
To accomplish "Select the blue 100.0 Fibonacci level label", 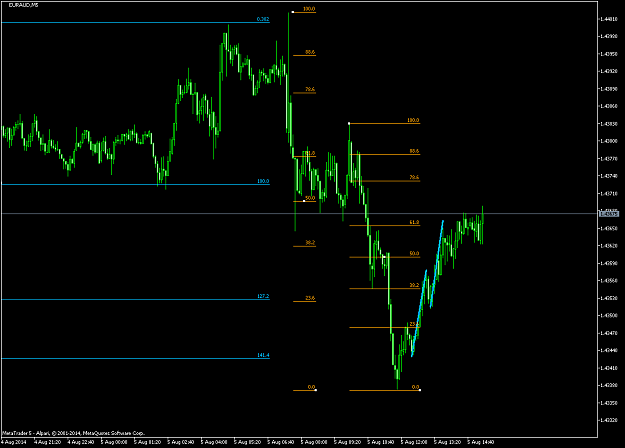I will tap(263, 181).
